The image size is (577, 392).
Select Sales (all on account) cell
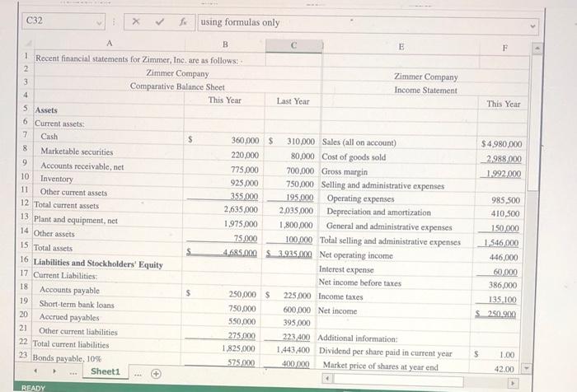359,142
